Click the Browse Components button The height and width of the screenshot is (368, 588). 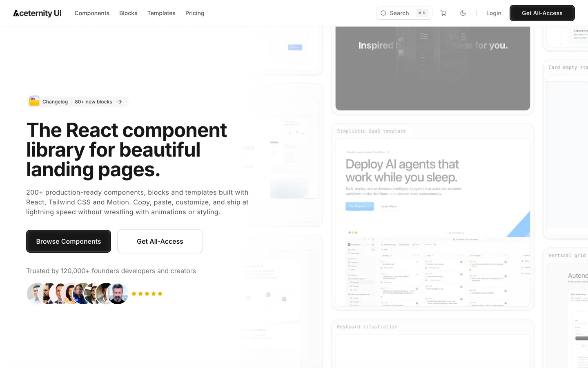(x=69, y=241)
